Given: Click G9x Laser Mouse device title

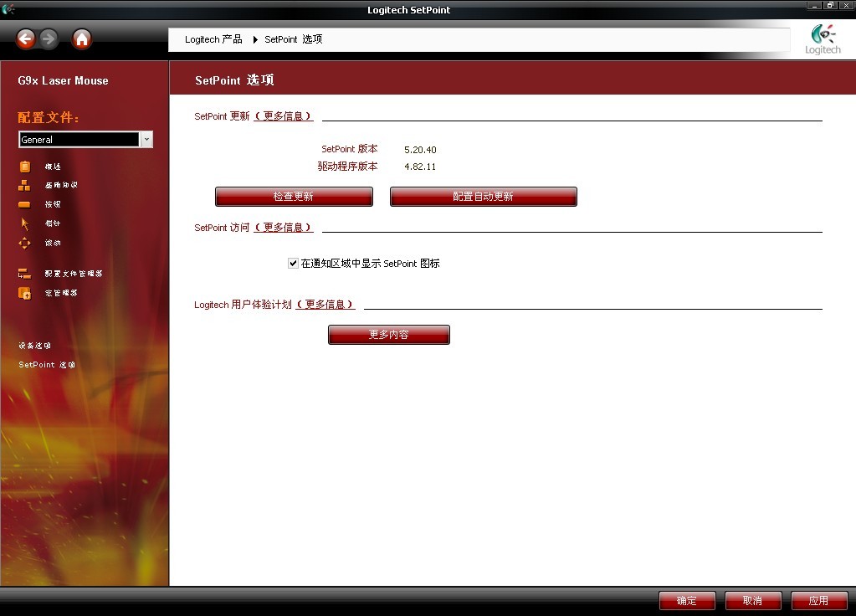Looking at the screenshot, I should coord(63,81).
